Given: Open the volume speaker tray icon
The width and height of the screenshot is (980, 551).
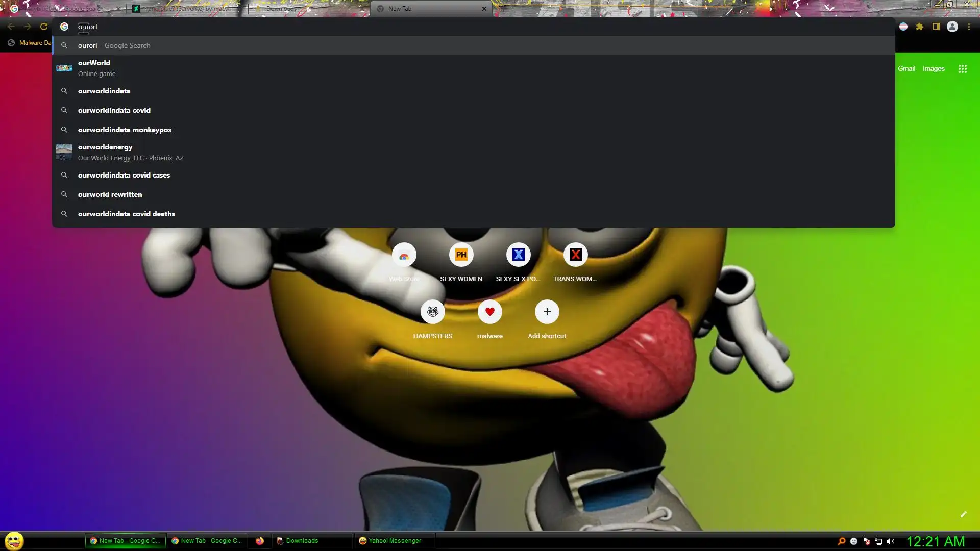Looking at the screenshot, I should click(x=891, y=541).
